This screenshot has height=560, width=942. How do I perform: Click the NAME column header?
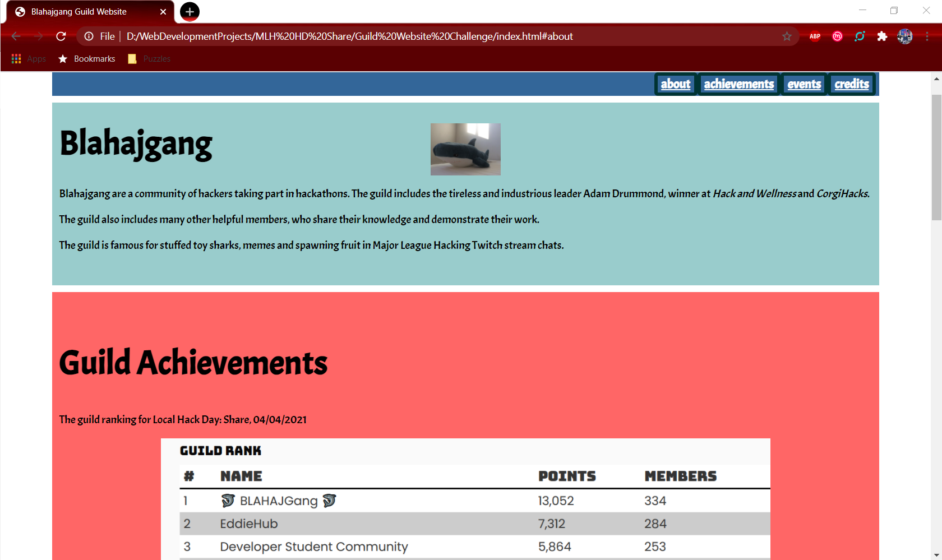point(241,476)
